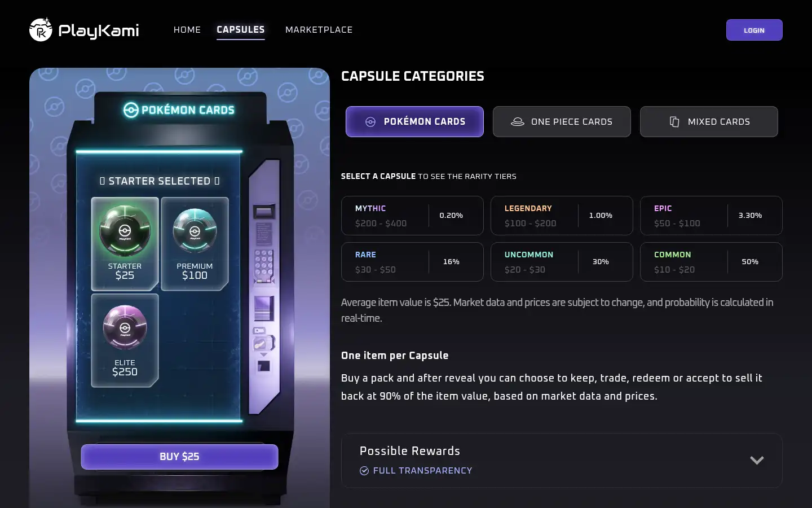Screen dimensions: 812x508
Task: Click the Capsule Categories heading
Action: (x=413, y=76)
